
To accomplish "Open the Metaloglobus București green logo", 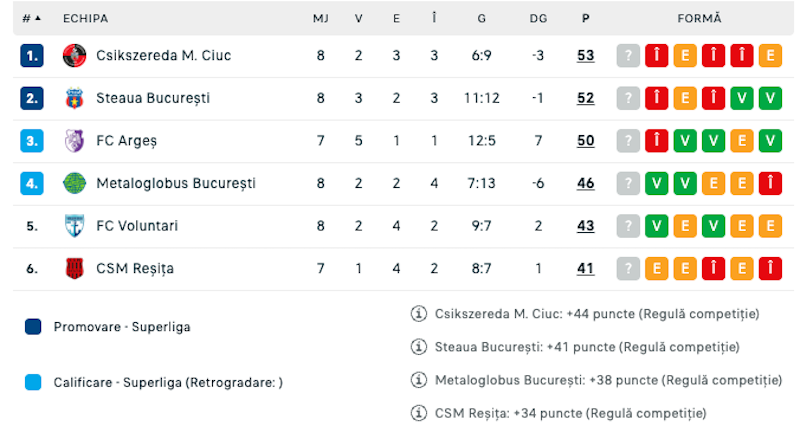I will 74,183.
